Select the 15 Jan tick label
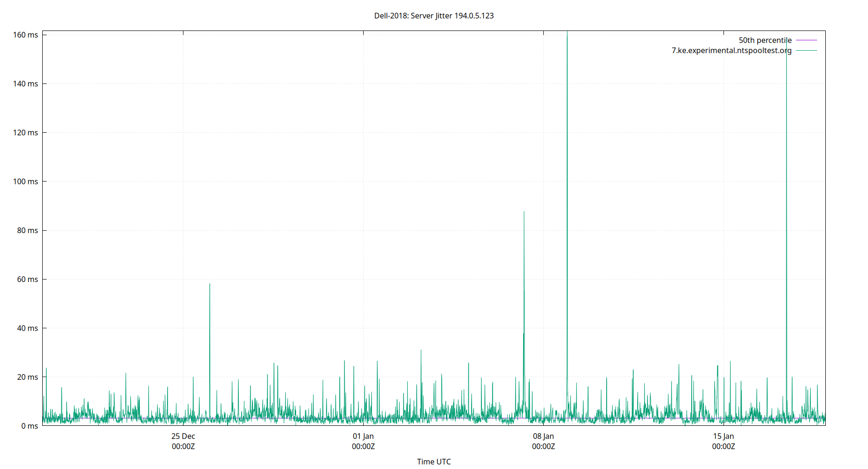Image resolution: width=868 pixels, height=469 pixels. coord(723,436)
